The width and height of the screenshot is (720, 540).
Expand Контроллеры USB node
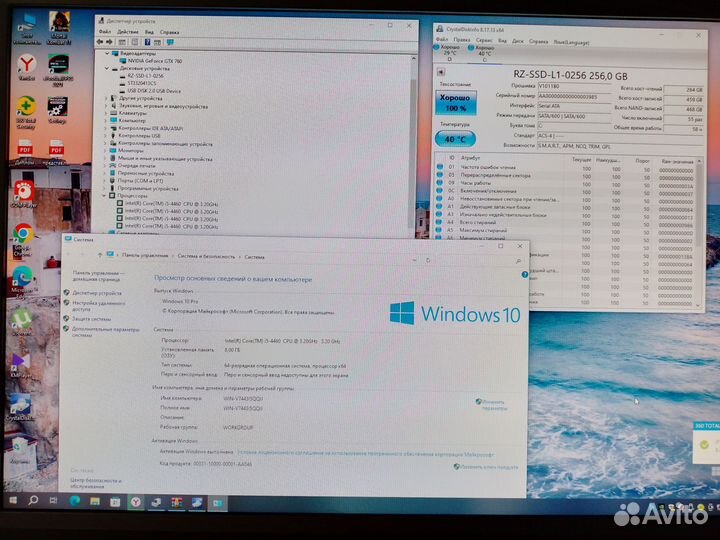point(106,136)
